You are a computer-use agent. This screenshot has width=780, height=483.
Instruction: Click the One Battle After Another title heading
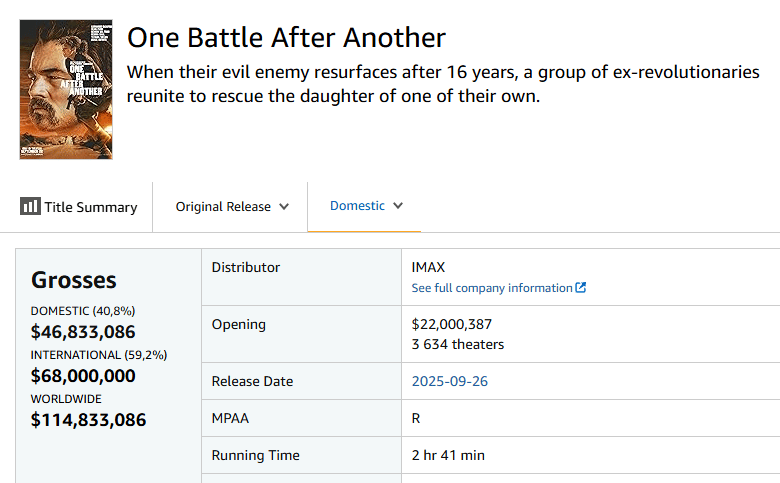[286, 38]
